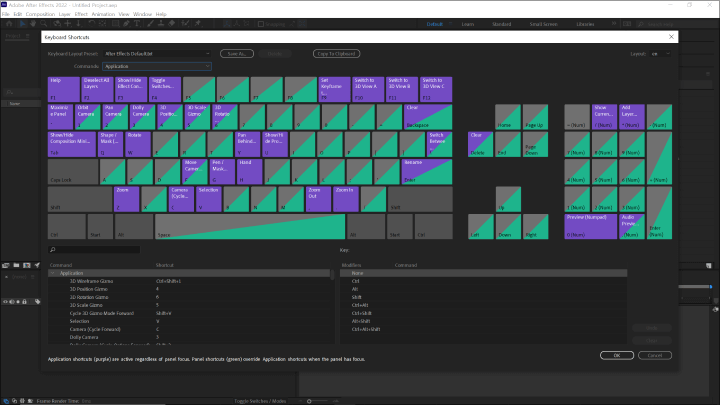This screenshot has height=405, width=720.
Task: Open Keyboard Layout Preset dropdown
Action: (157, 54)
